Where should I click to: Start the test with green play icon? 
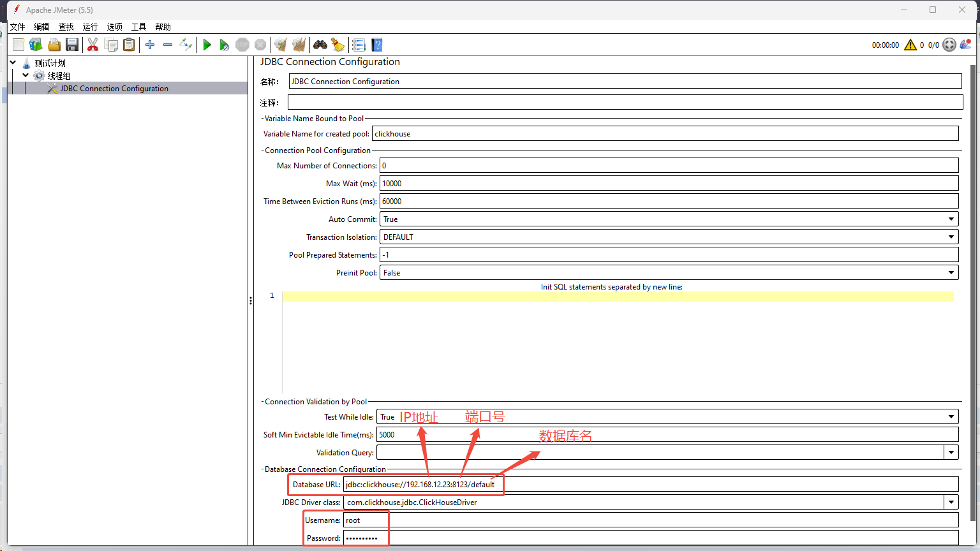(x=207, y=45)
